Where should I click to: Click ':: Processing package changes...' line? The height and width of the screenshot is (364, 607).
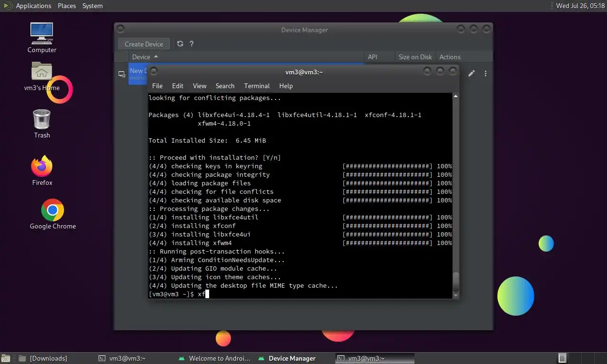[x=209, y=209]
